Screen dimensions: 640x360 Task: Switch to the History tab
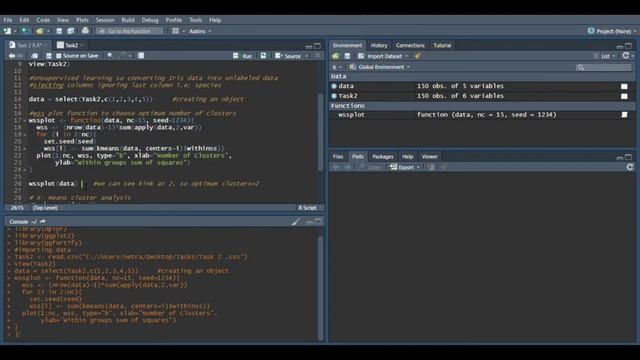[x=379, y=46]
